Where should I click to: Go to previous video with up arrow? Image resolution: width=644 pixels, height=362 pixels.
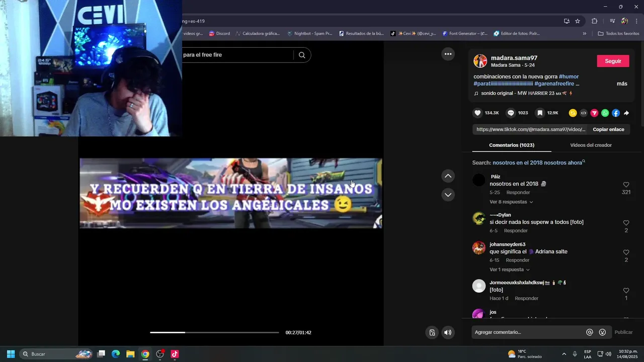pyautogui.click(x=448, y=176)
